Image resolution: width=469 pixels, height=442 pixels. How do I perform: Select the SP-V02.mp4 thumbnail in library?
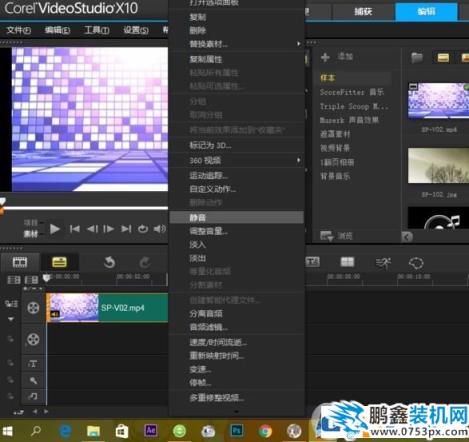click(438, 101)
